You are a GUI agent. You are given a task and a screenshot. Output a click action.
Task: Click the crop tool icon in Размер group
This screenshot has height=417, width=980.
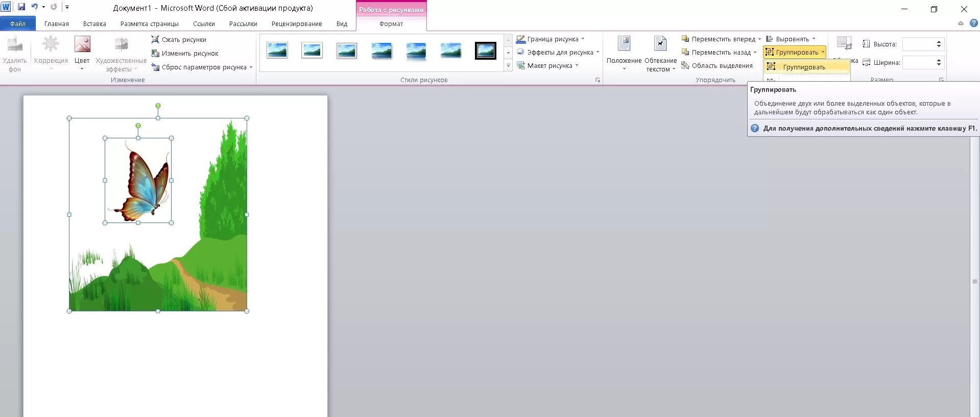coord(844,43)
